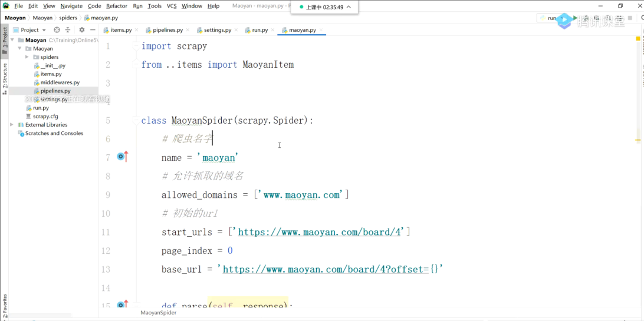Select run.py in the project tree

pos(37,108)
